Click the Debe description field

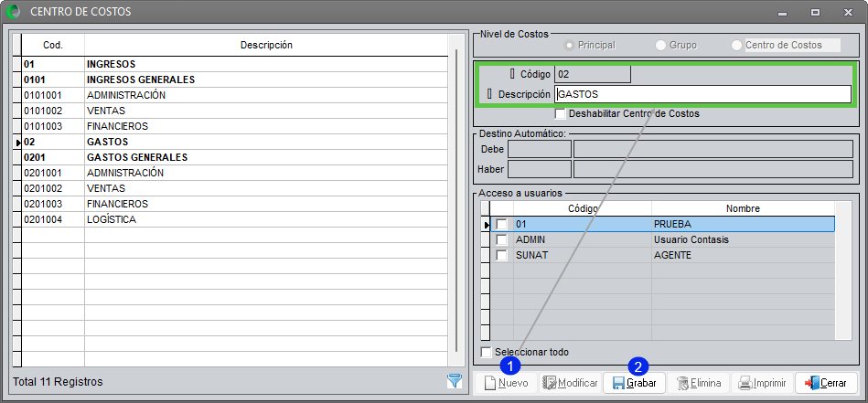(x=713, y=149)
